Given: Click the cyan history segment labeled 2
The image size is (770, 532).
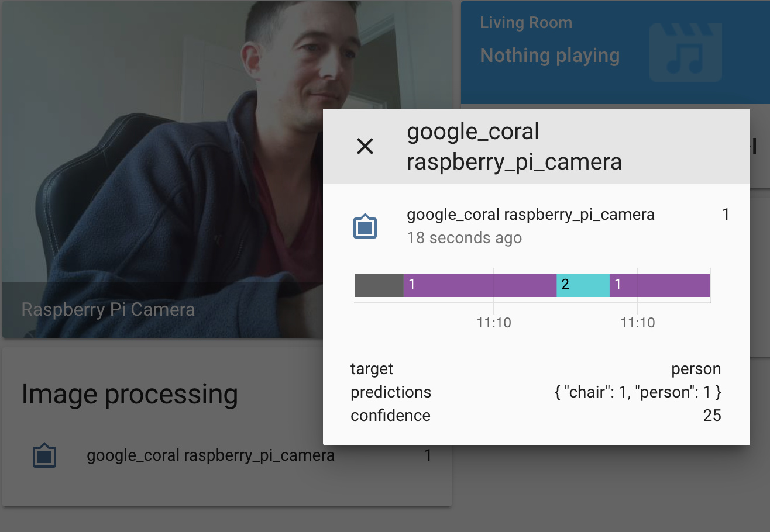Looking at the screenshot, I should pos(583,285).
